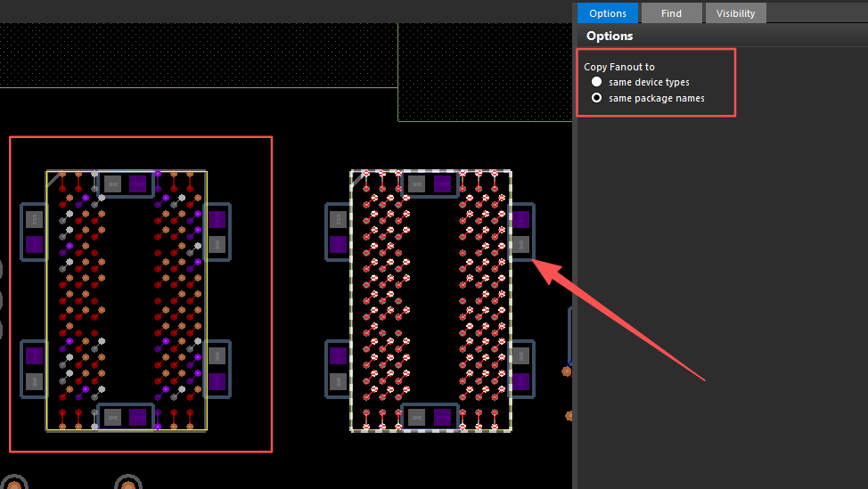This screenshot has width=868, height=489.
Task: Select the Options tab
Action: click(608, 13)
